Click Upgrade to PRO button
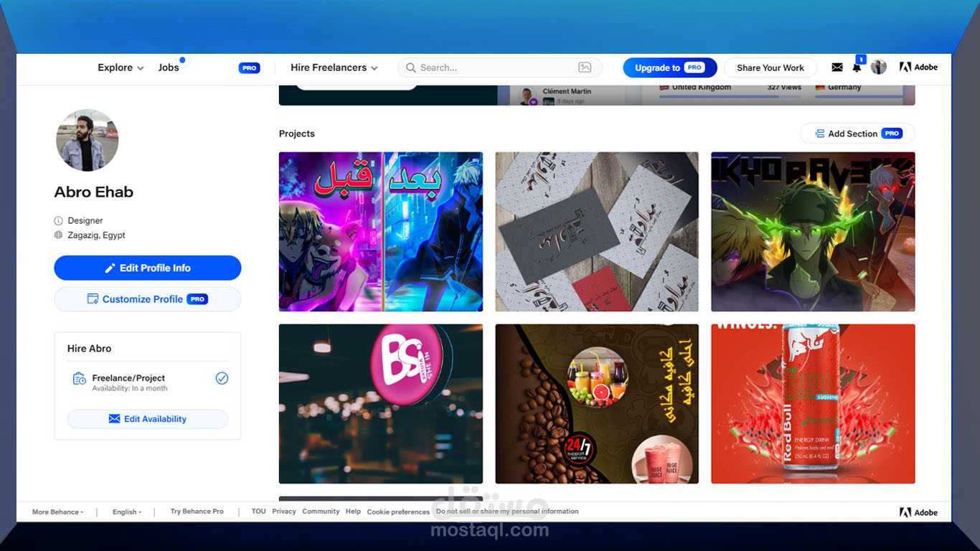 [x=670, y=67]
